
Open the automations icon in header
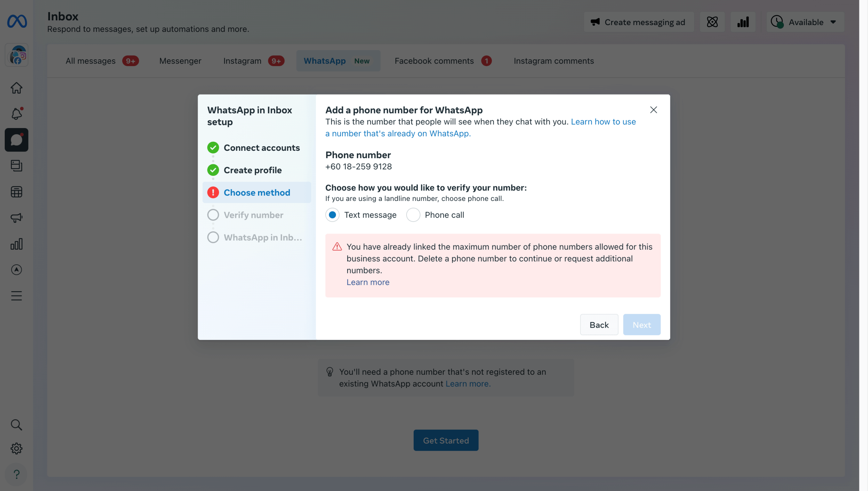point(712,22)
